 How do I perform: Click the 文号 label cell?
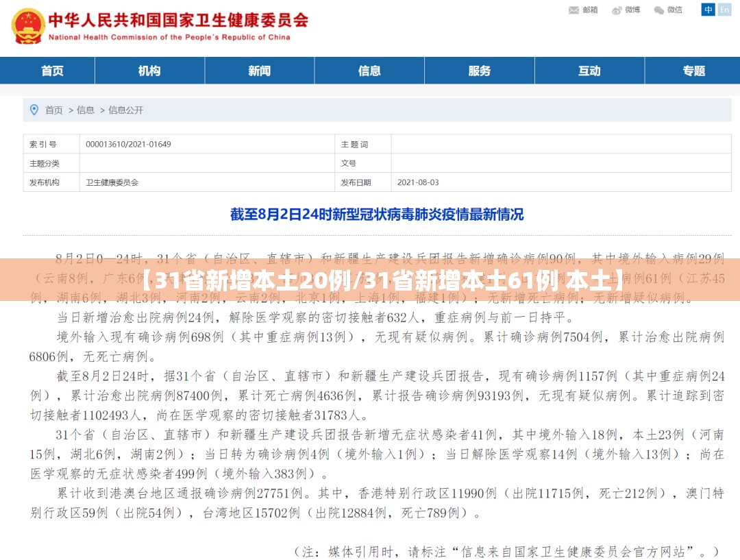coord(363,163)
